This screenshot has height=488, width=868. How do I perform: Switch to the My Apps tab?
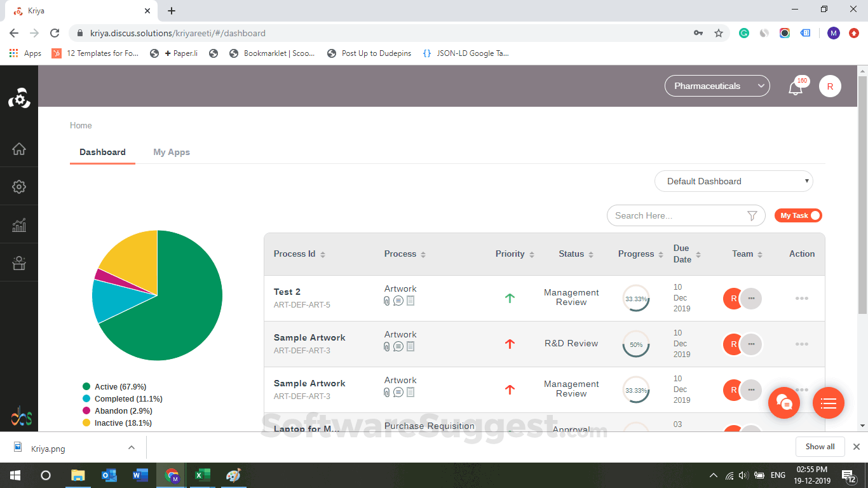pyautogui.click(x=172, y=152)
